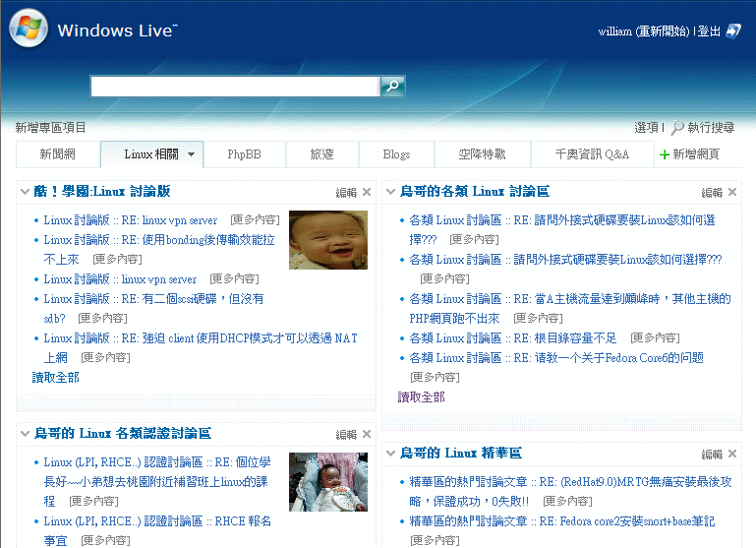Open post RE: 強迫 client 使用DHCP模式
The width and height of the screenshot is (756, 548).
[x=201, y=347]
